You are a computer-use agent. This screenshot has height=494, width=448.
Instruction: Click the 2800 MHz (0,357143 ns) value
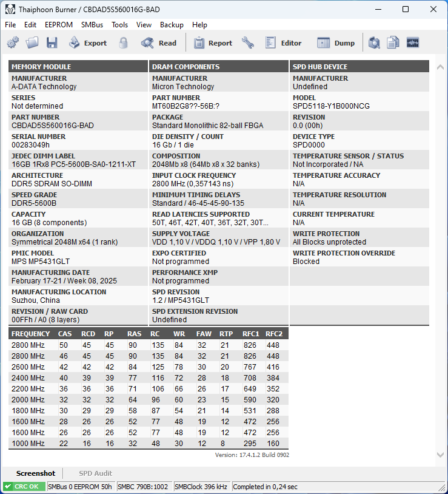click(193, 184)
